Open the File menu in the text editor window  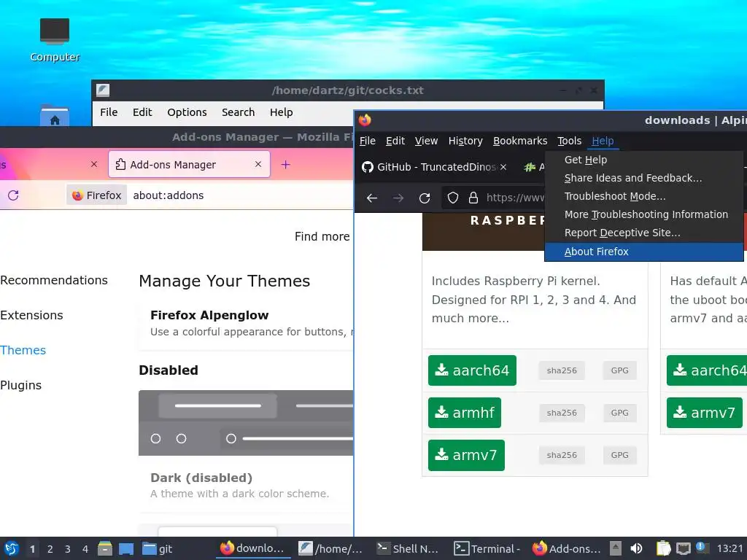click(x=109, y=112)
